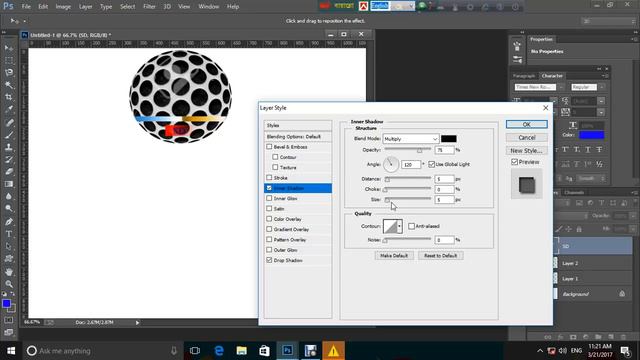
Task: Uncheck the Inner Shadow style checkbox
Action: [269, 188]
